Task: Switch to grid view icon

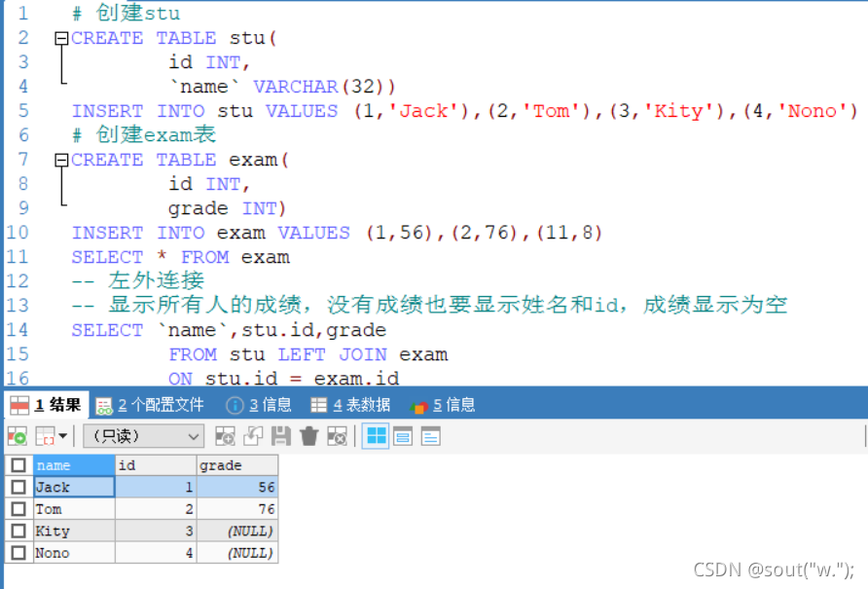Action: point(376,436)
